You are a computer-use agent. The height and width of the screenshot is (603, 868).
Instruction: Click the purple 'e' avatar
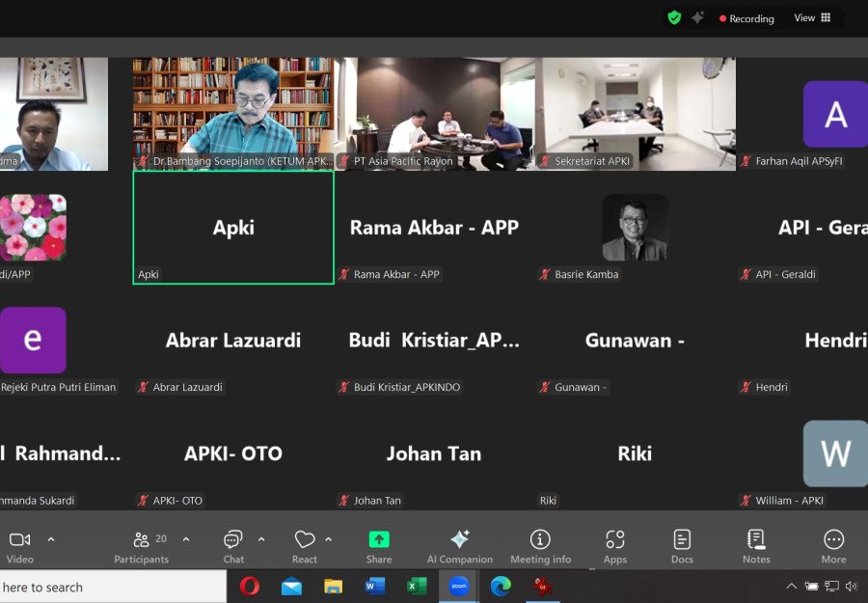click(x=33, y=340)
